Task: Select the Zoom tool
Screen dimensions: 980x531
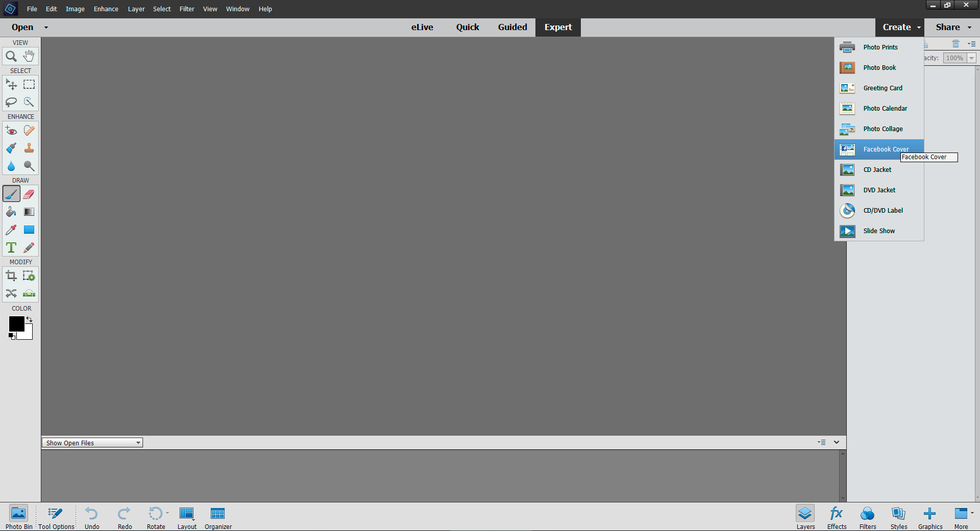Action: click(x=11, y=56)
